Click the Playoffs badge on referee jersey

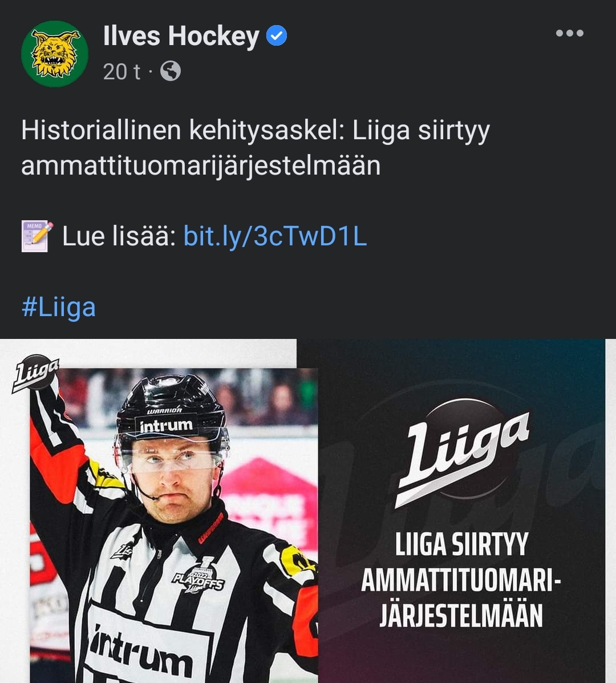click(x=199, y=577)
